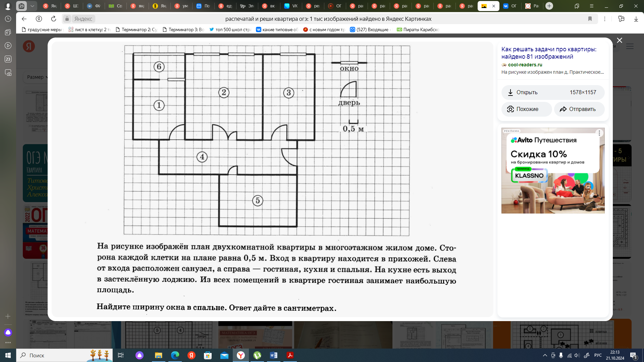Open the title link Как решать задачи про квартиры
The height and width of the screenshot is (362, 644).
pos(549,53)
